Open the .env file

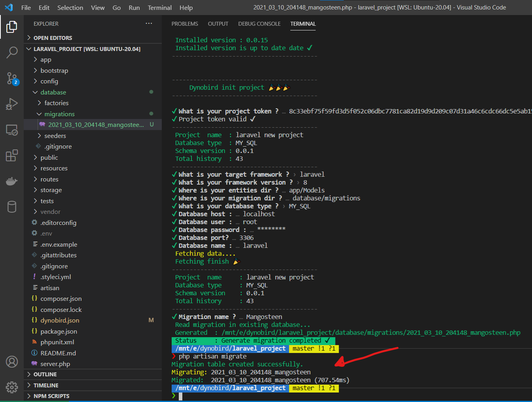click(x=93, y=234)
